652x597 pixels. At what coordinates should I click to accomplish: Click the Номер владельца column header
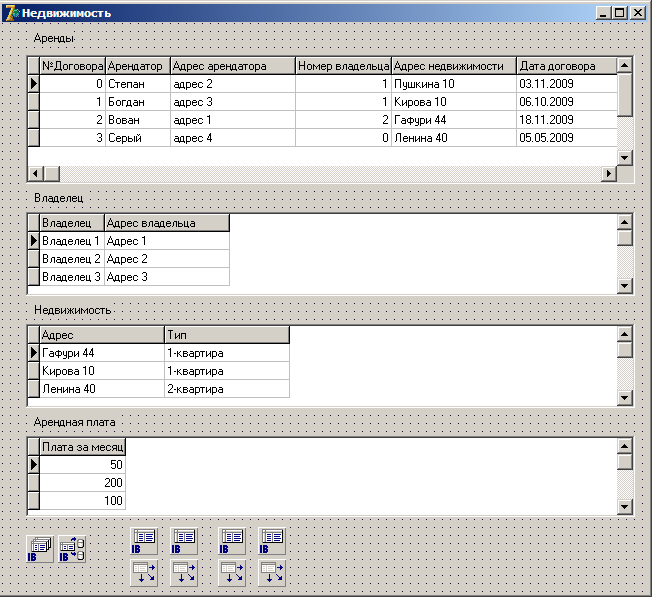(343, 66)
